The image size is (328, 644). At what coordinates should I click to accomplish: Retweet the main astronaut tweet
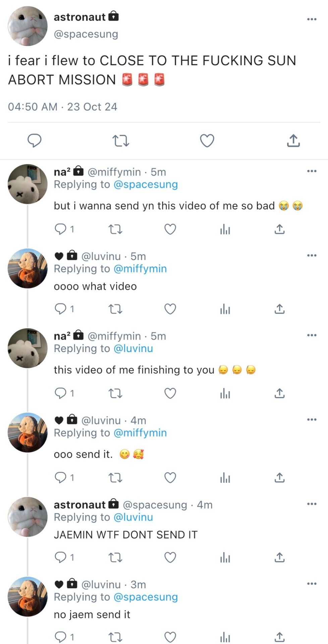(x=121, y=141)
